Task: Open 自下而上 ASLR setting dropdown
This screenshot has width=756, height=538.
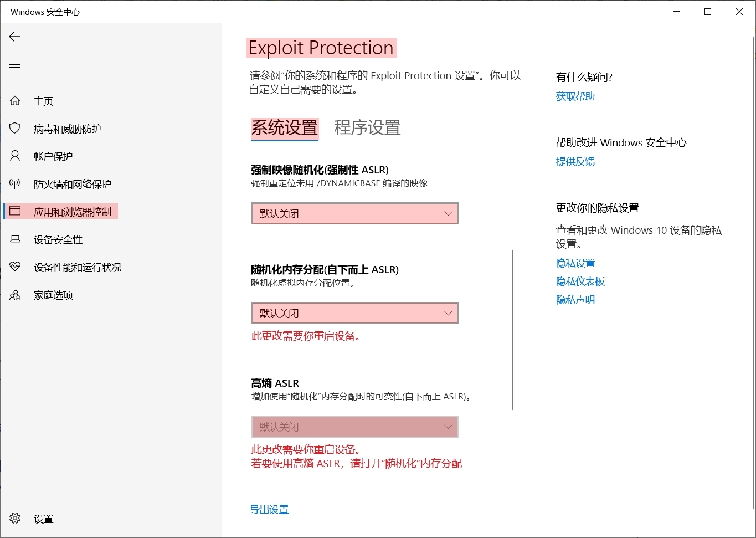Action: click(x=355, y=313)
